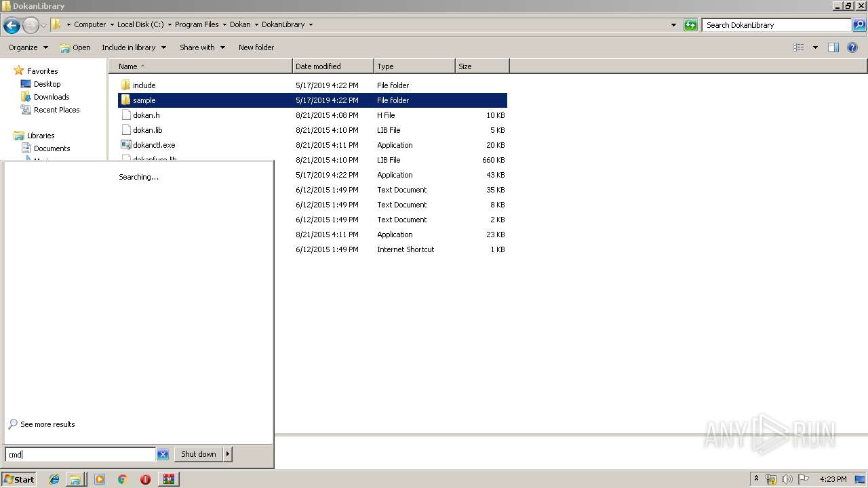The image size is (868, 488).
Task: Click Shut down button
Action: click(x=199, y=454)
